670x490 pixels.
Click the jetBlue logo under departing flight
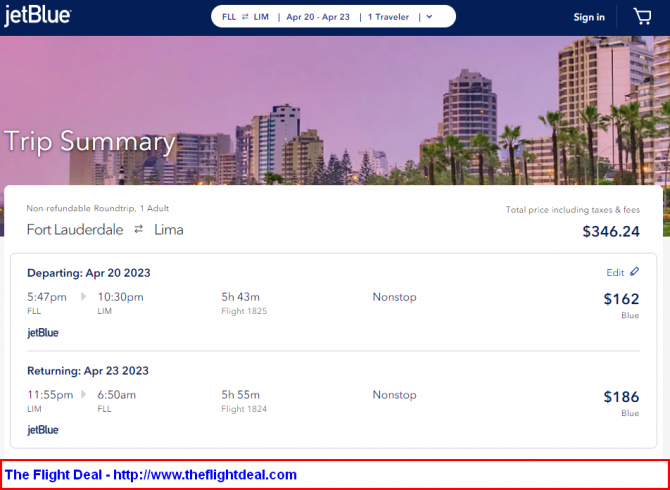click(x=43, y=332)
